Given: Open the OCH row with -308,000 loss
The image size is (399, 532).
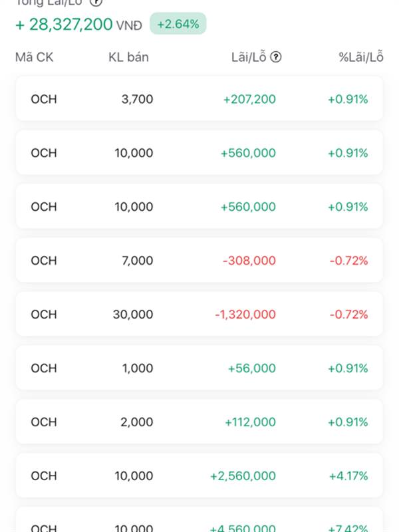Looking at the screenshot, I should pos(199,261).
